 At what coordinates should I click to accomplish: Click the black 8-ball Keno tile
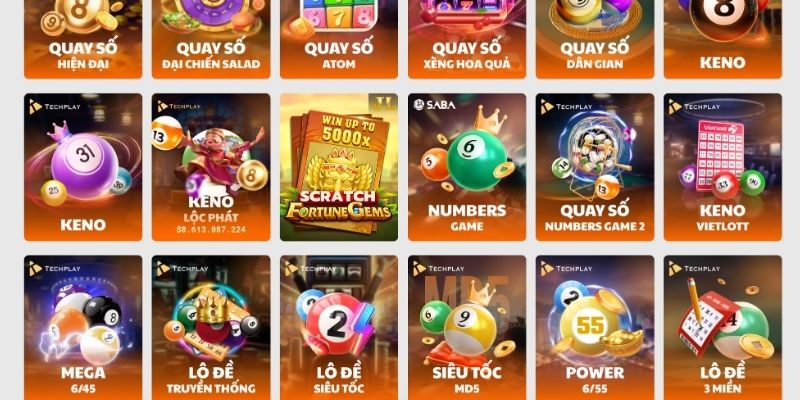pyautogui.click(x=722, y=39)
